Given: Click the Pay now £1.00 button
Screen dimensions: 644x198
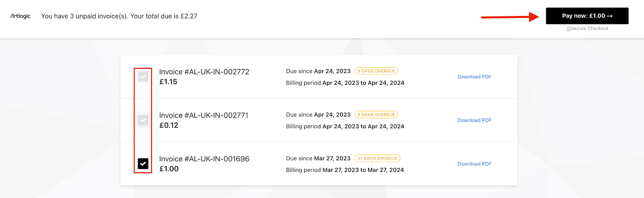Looking at the screenshot, I should pos(587,16).
